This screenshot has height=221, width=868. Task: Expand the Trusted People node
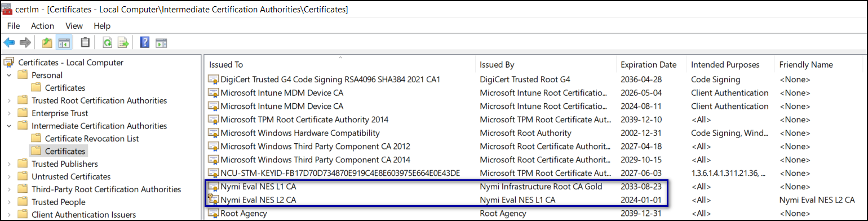tap(9, 202)
